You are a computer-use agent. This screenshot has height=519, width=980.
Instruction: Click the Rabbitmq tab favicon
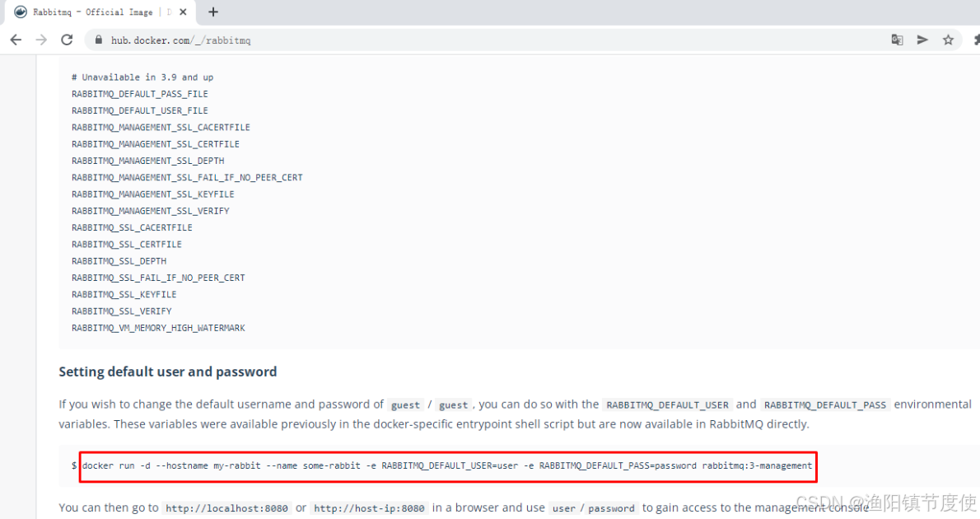pos(21,12)
